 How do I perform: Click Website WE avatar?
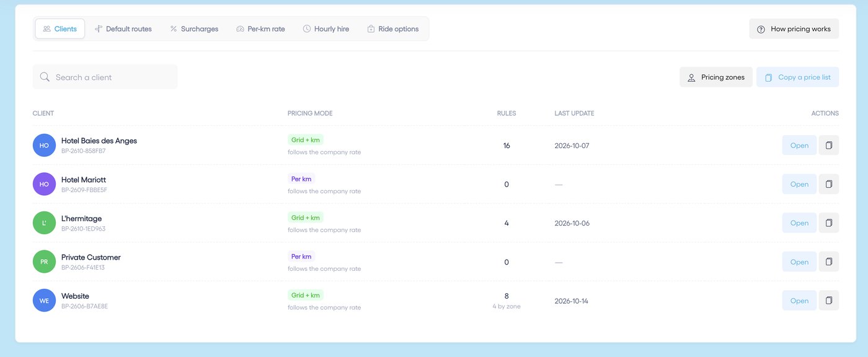click(x=44, y=301)
